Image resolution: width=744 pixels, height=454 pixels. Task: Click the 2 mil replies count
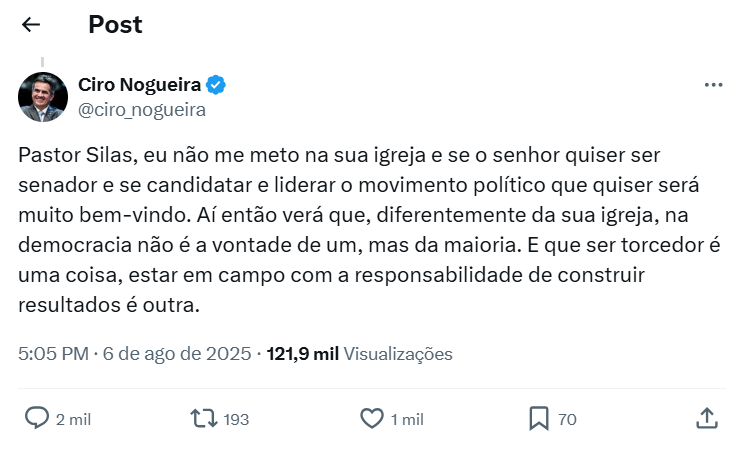click(x=73, y=420)
